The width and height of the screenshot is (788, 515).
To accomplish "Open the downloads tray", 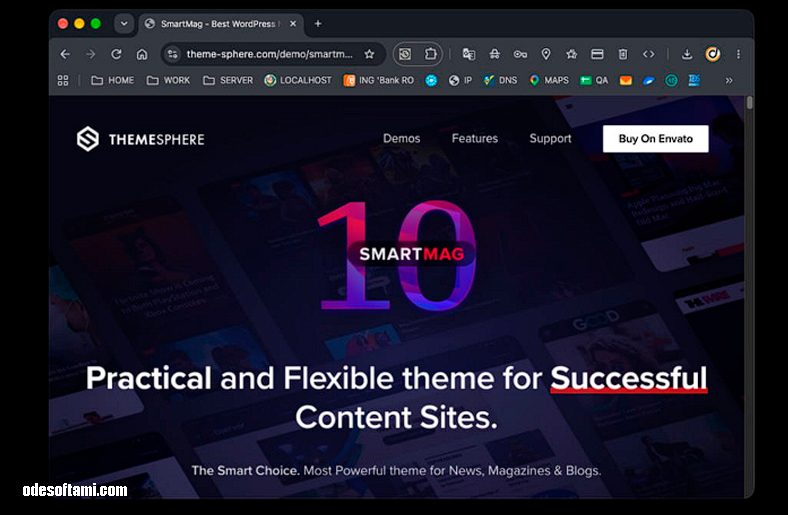I will click(x=687, y=54).
